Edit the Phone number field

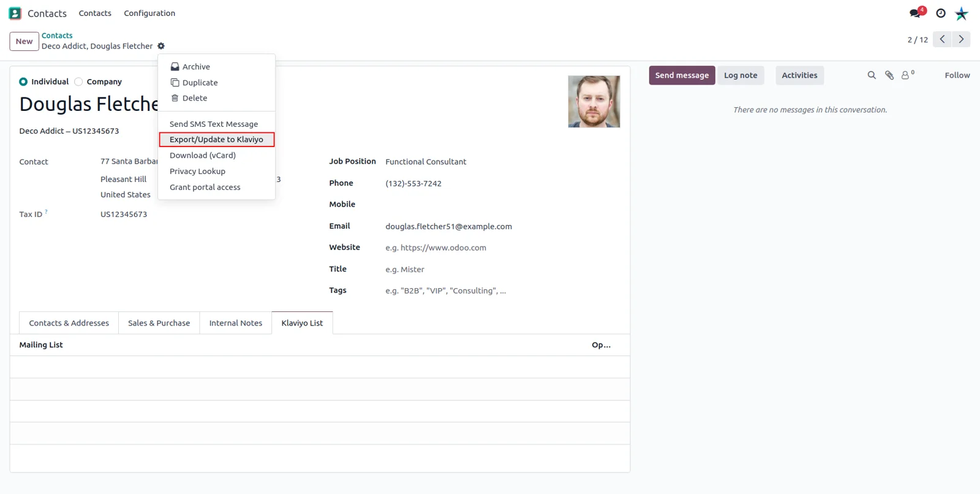(x=502, y=183)
